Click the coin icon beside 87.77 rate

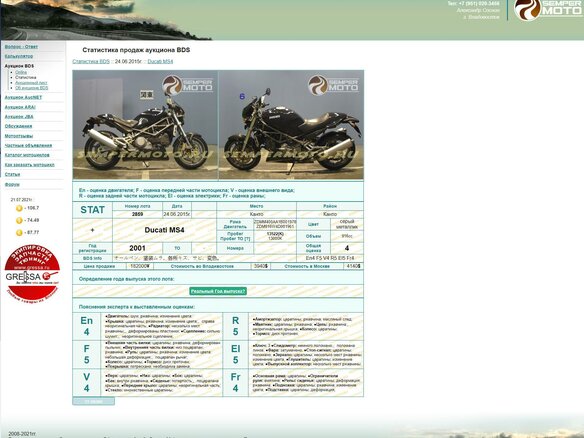click(x=19, y=233)
